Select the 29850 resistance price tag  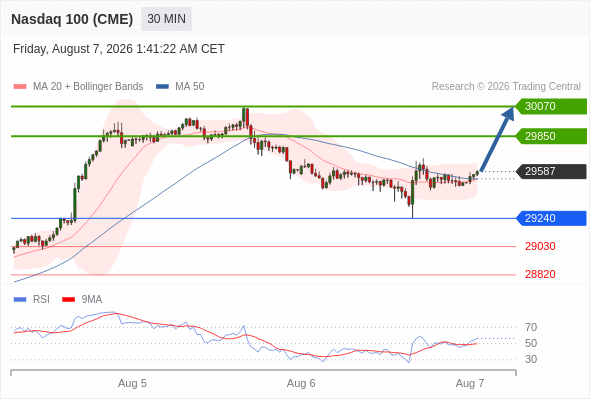(551, 136)
